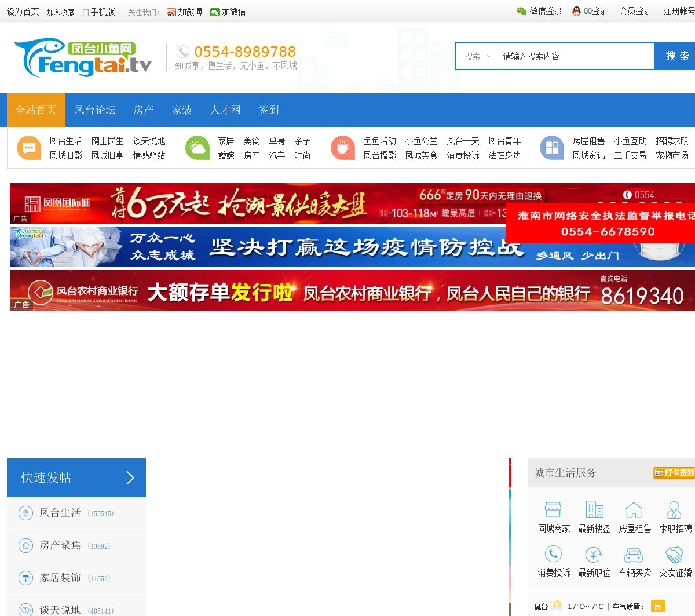Click the Fengtai.tv site logo

[83, 58]
